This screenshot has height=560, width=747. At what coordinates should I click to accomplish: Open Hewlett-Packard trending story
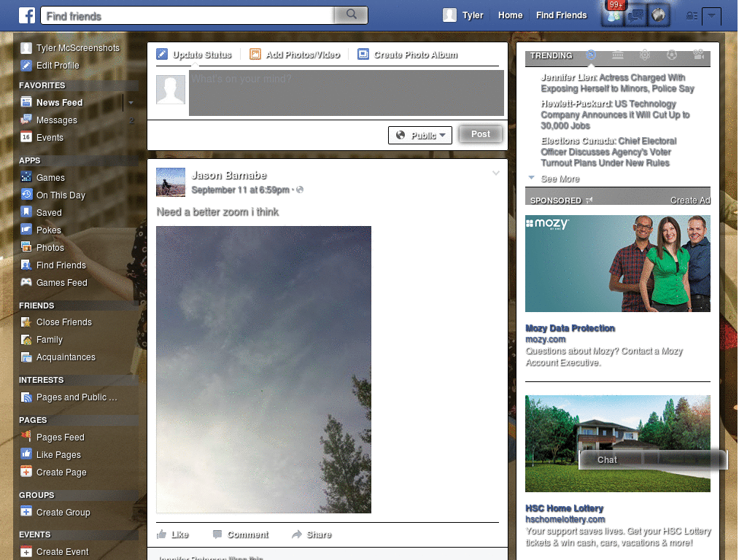pos(615,114)
